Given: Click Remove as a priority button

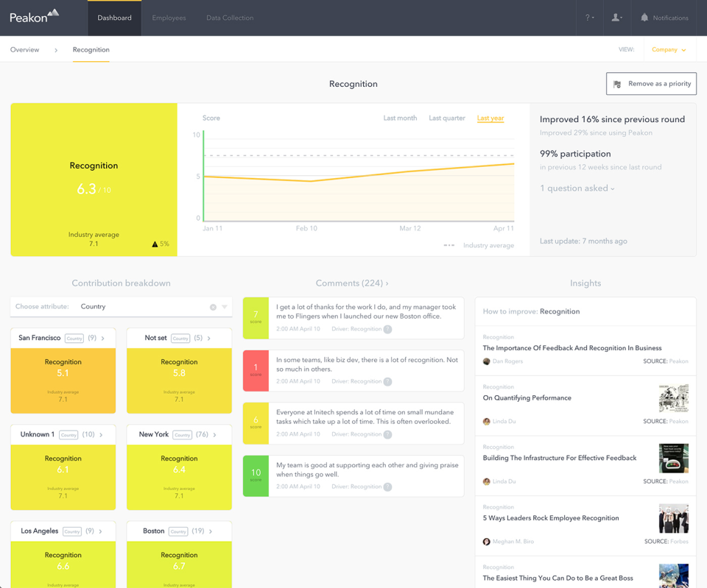Looking at the screenshot, I should [651, 84].
